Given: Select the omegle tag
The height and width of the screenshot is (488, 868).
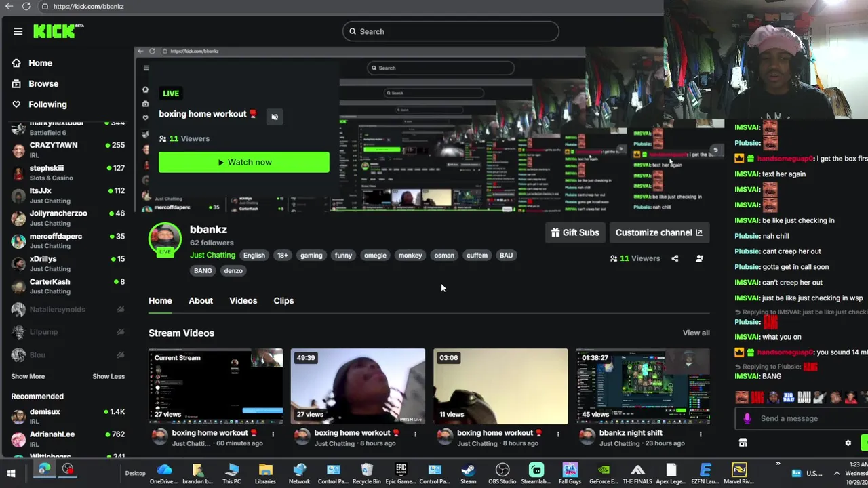Looking at the screenshot, I should pyautogui.click(x=375, y=256).
